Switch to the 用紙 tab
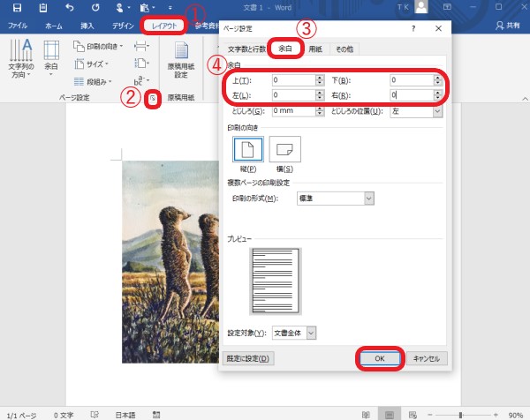This screenshot has height=420, width=530. coord(315,49)
